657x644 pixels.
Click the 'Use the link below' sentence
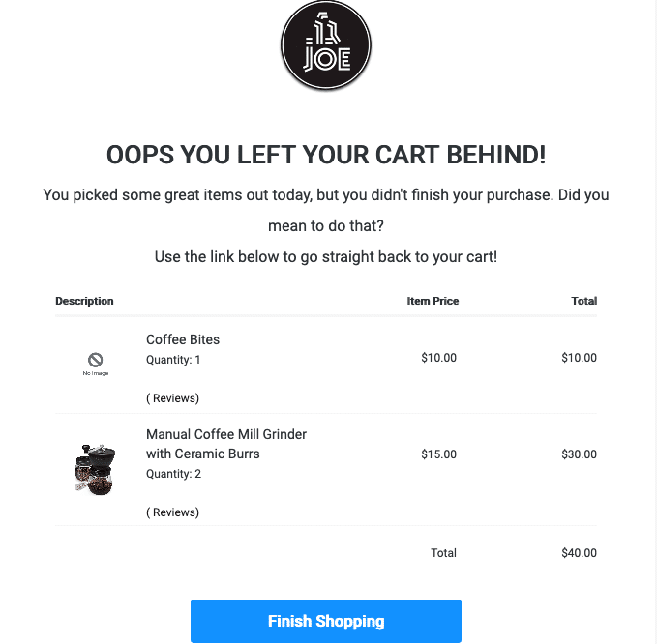326,256
